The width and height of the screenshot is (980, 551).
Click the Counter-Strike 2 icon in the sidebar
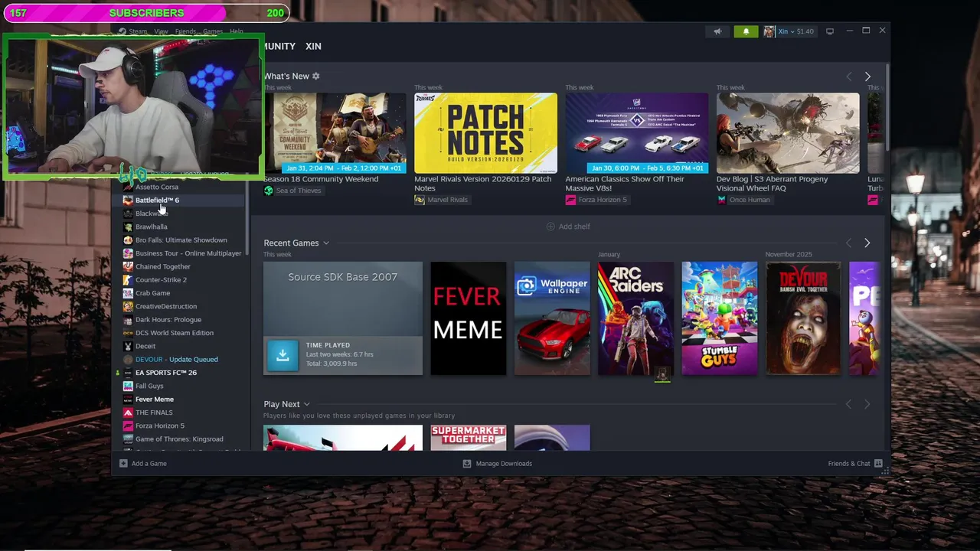(x=128, y=279)
